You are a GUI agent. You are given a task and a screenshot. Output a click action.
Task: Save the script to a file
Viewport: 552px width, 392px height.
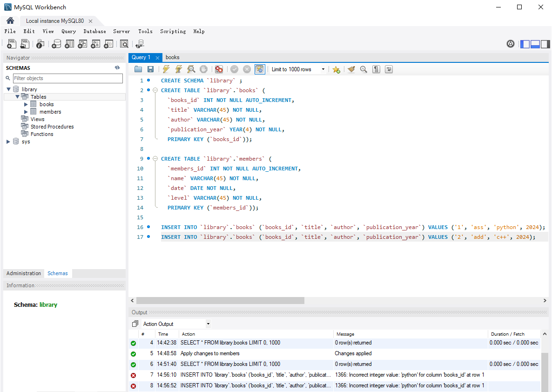click(150, 69)
